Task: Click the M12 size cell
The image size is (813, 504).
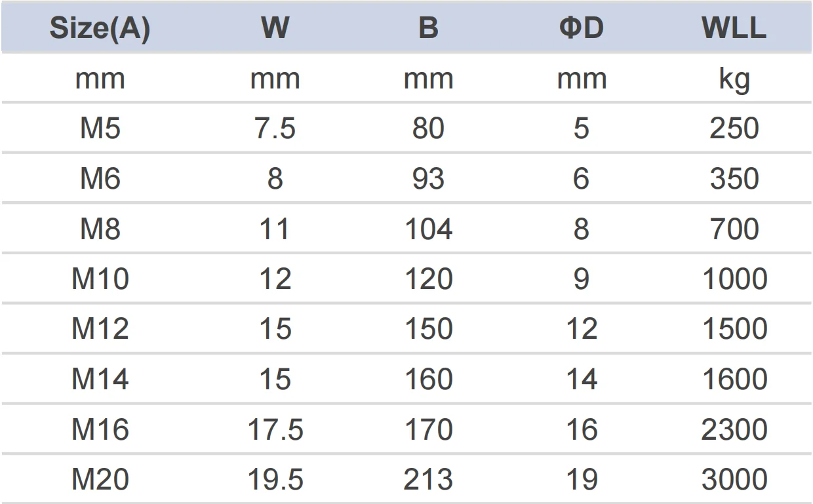Action: 100,330
